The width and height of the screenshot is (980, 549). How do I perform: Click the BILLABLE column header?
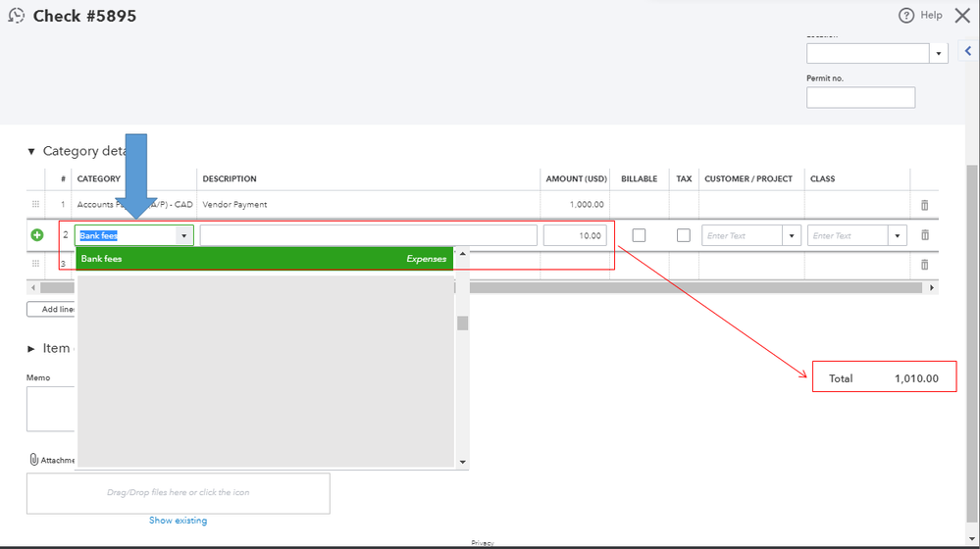point(639,178)
